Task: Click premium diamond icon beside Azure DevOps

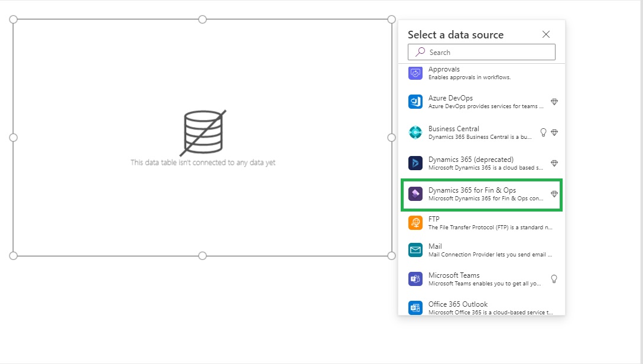Action: coord(554,102)
